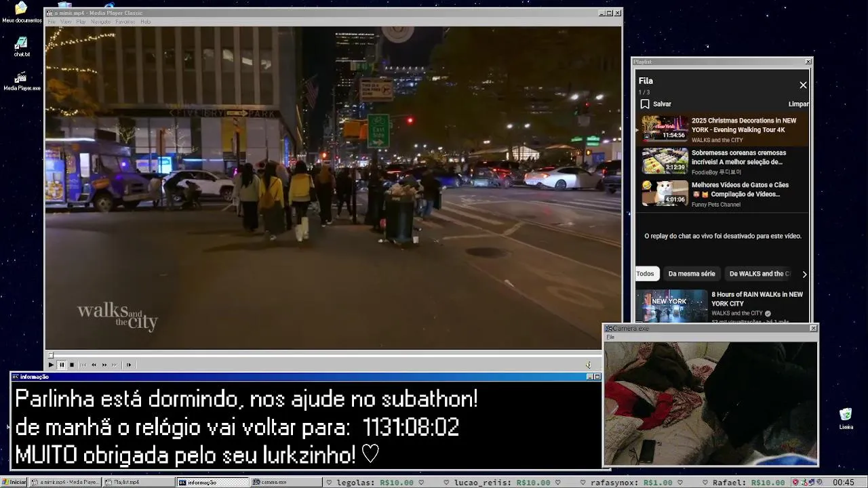868x488 pixels.
Task: Close the Camera.exe window
Action: click(814, 328)
